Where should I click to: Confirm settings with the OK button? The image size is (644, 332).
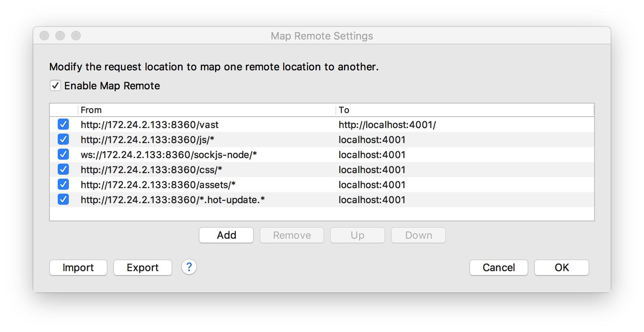tap(561, 268)
